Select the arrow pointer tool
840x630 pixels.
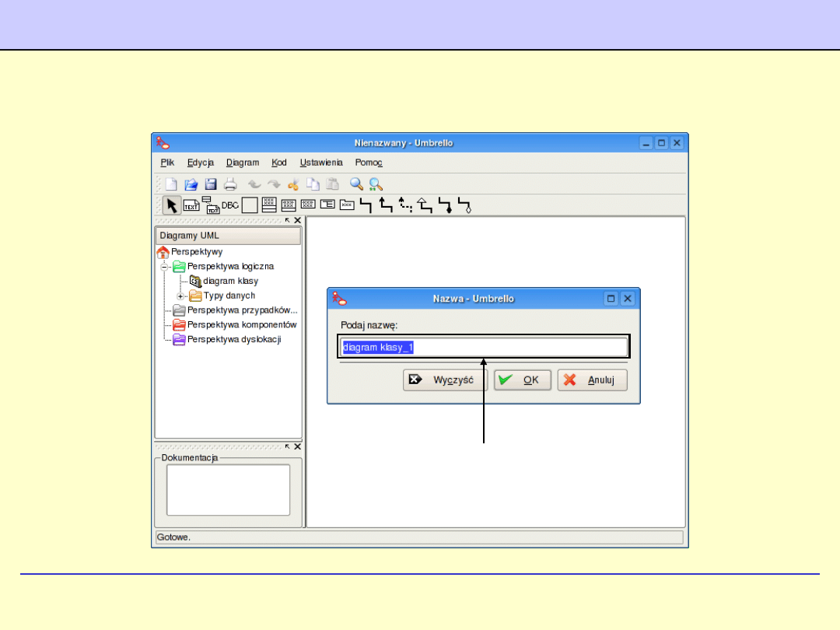tap(172, 205)
